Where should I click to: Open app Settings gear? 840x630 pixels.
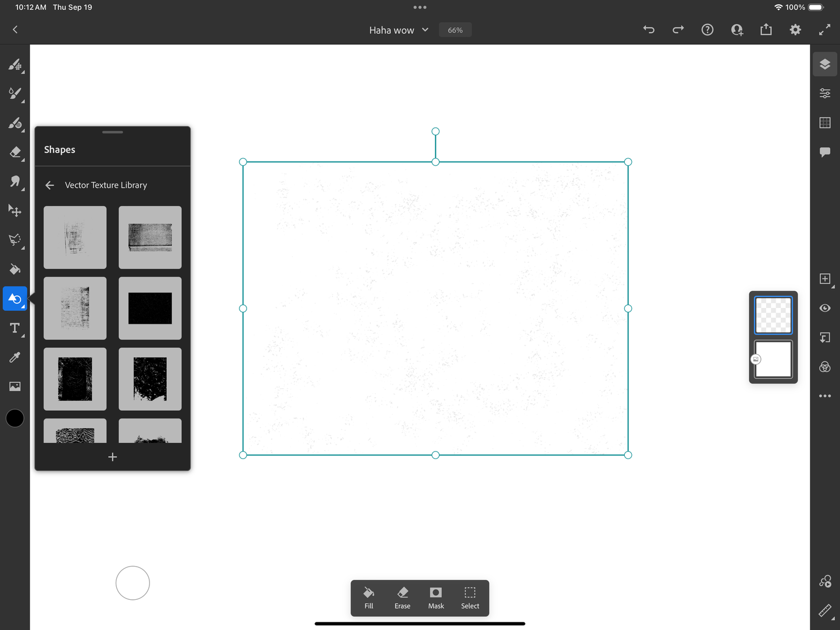[795, 30]
